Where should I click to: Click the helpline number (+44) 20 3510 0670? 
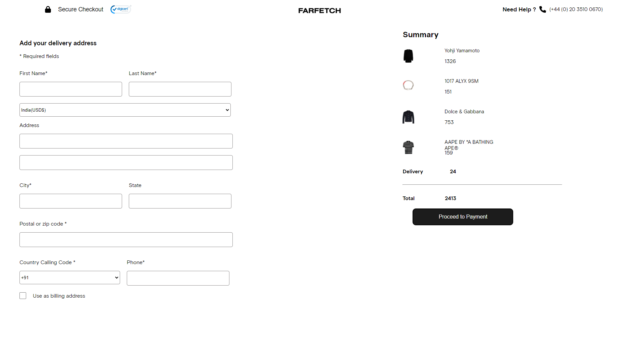576,9
